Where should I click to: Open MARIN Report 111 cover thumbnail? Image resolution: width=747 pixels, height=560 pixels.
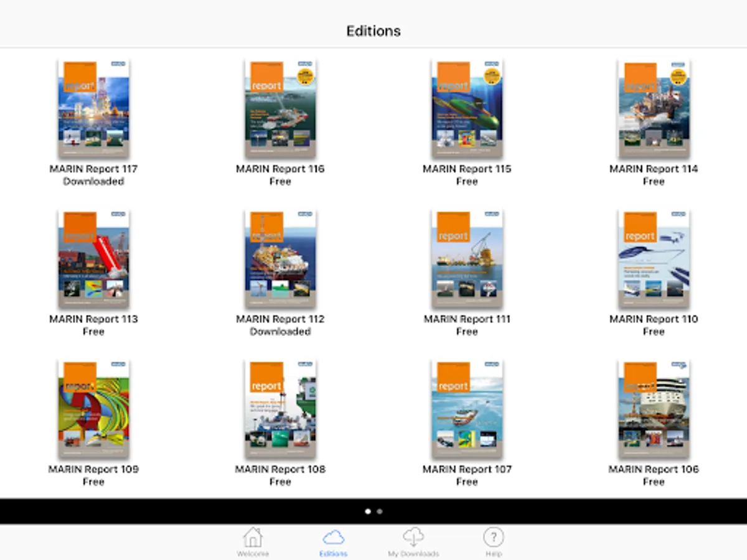pyautogui.click(x=467, y=259)
